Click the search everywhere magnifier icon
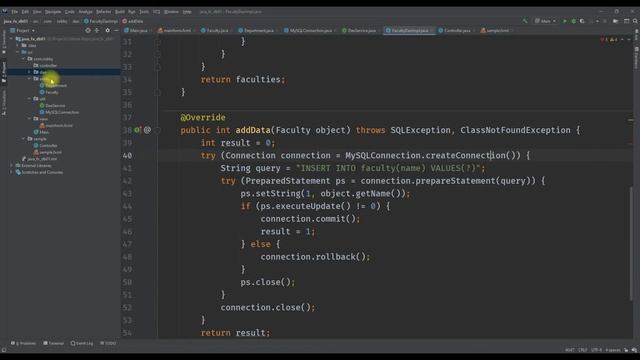 tap(635, 21)
